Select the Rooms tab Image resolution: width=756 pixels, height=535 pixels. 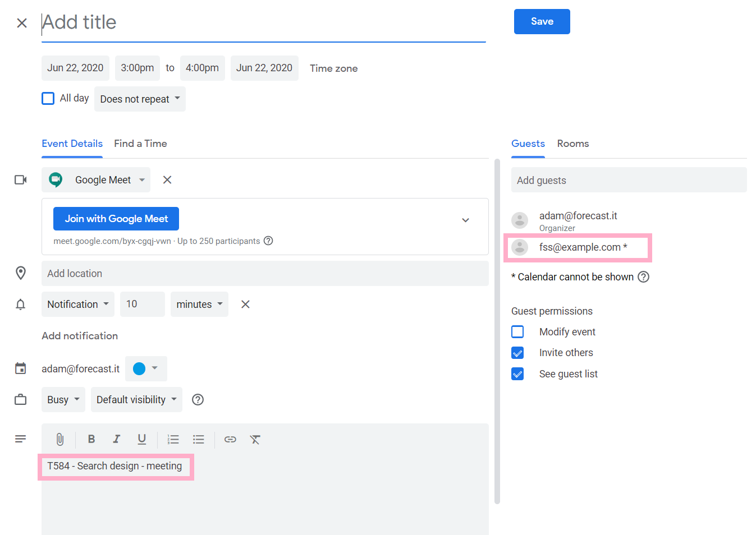point(573,144)
